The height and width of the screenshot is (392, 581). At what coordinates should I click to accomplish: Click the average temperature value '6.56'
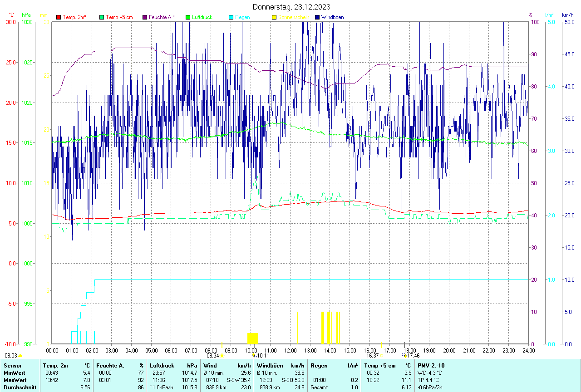[x=85, y=387]
